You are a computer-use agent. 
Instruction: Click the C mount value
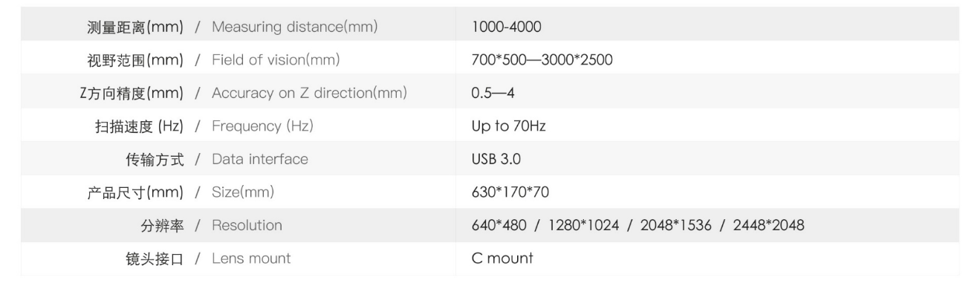click(502, 258)
